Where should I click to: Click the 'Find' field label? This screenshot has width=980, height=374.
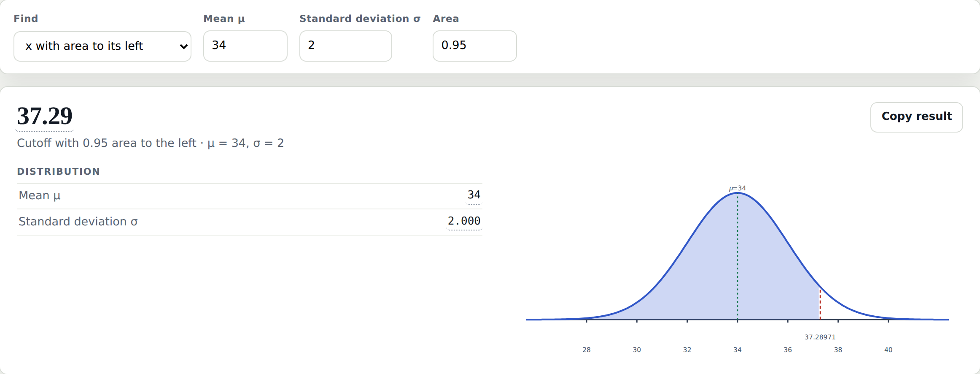(x=26, y=19)
